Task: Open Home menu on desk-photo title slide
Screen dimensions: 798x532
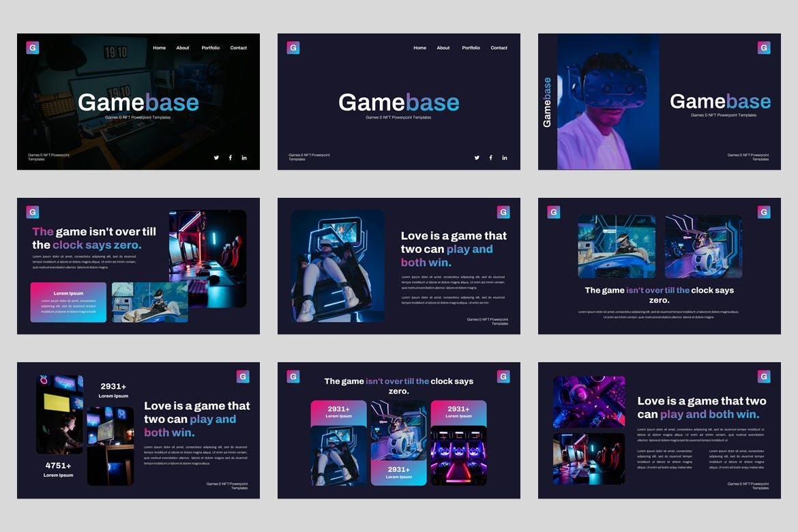Action: [x=160, y=48]
